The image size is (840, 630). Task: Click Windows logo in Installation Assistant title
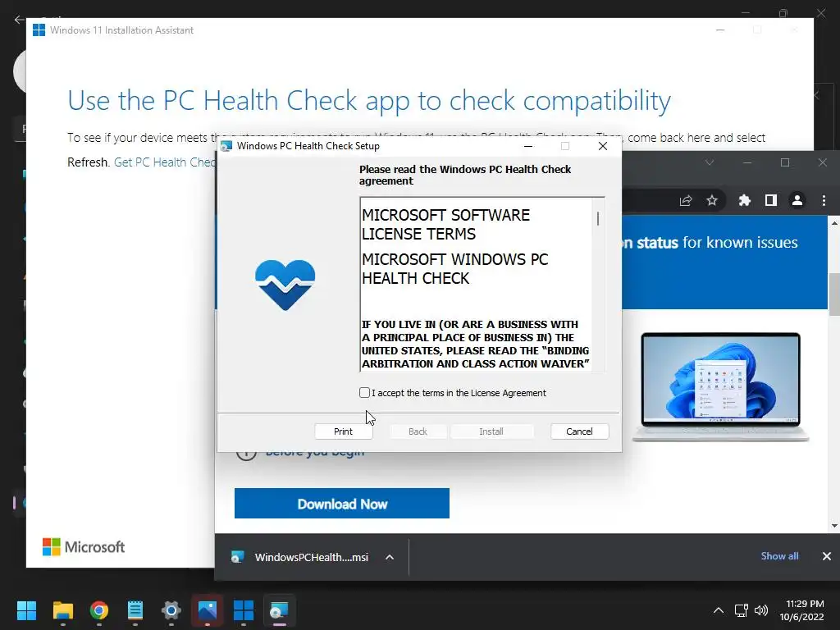(x=39, y=30)
